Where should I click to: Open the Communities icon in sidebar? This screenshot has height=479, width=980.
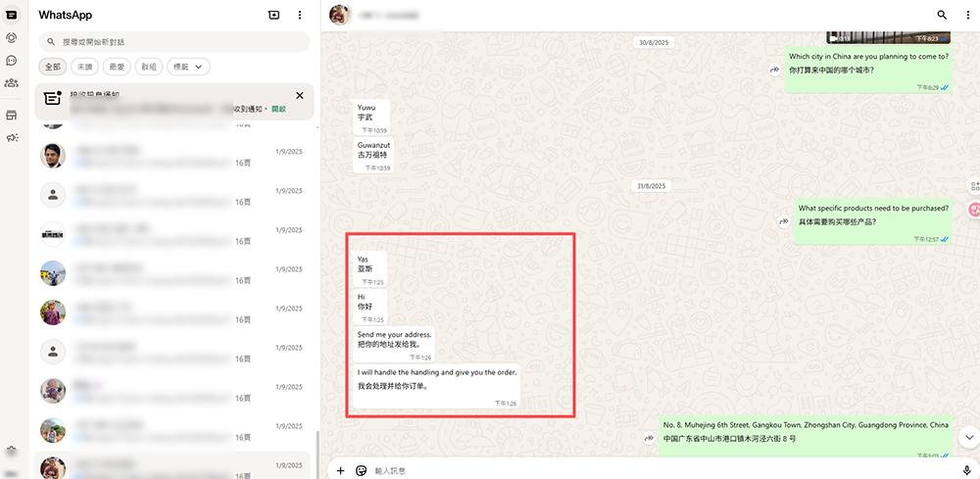[x=11, y=82]
